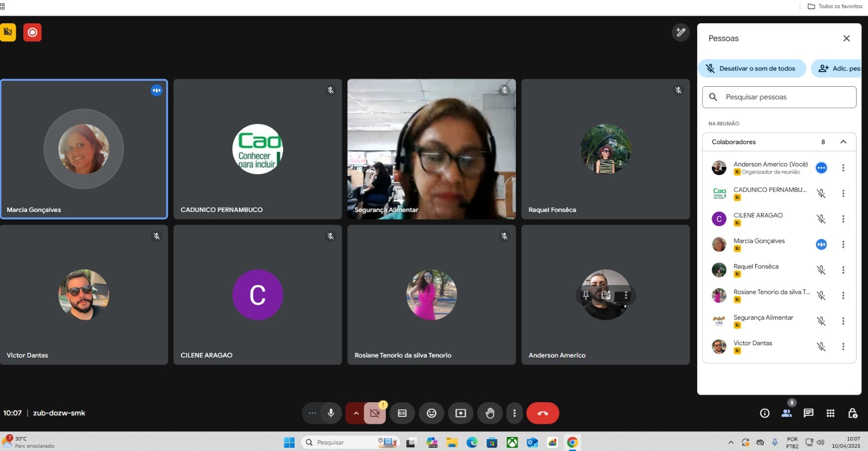
Task: Open the emoji reactions picker
Action: [x=431, y=413]
